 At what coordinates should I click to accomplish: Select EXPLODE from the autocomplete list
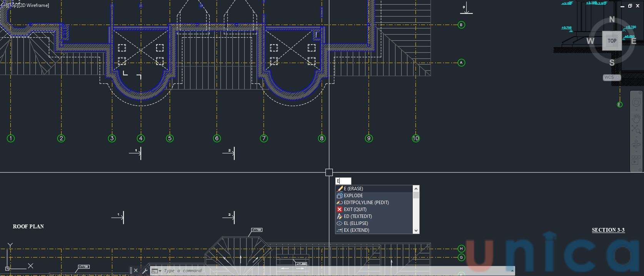tap(353, 196)
